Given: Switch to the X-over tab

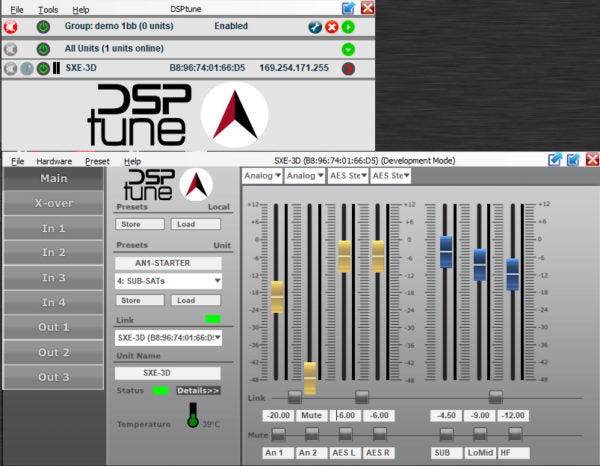Looking at the screenshot, I should pyautogui.click(x=53, y=202).
